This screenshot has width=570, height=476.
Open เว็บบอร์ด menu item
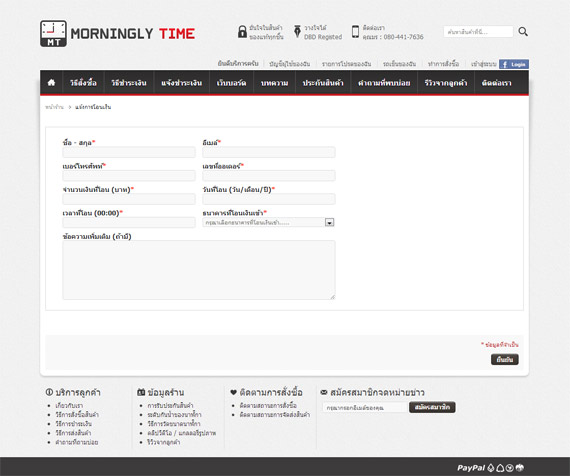click(231, 83)
